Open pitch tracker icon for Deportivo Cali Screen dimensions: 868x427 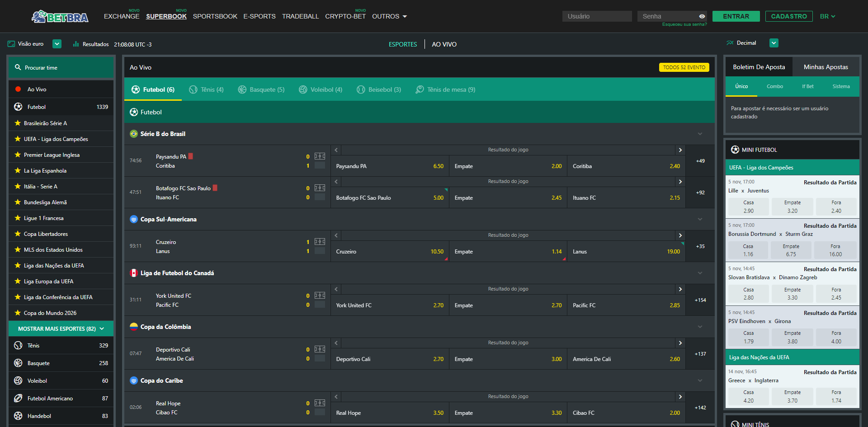[x=320, y=349]
